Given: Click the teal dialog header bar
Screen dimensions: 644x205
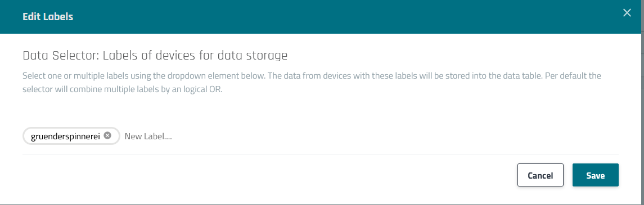Looking at the screenshot, I should [x=321, y=16].
